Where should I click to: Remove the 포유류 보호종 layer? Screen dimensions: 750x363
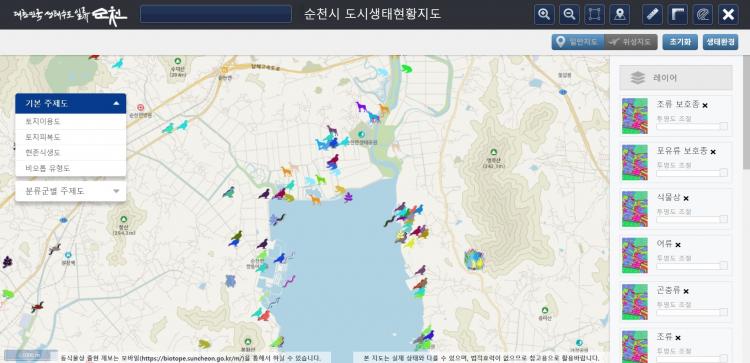coord(713,152)
